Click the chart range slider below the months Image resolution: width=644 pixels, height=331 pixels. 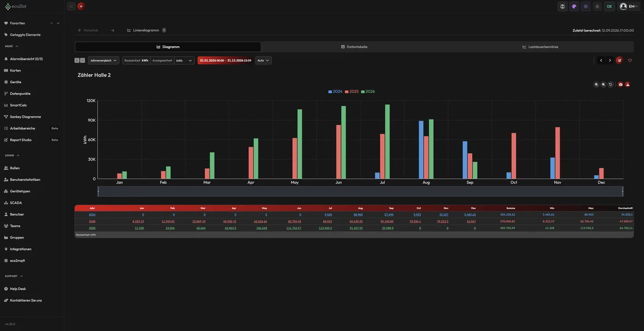pyautogui.click(x=361, y=191)
